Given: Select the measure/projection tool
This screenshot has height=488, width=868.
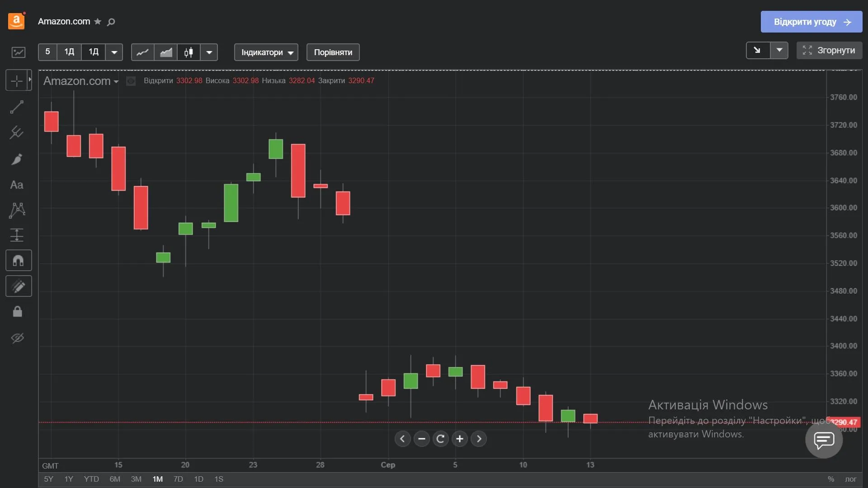Looking at the screenshot, I should click(x=17, y=235).
